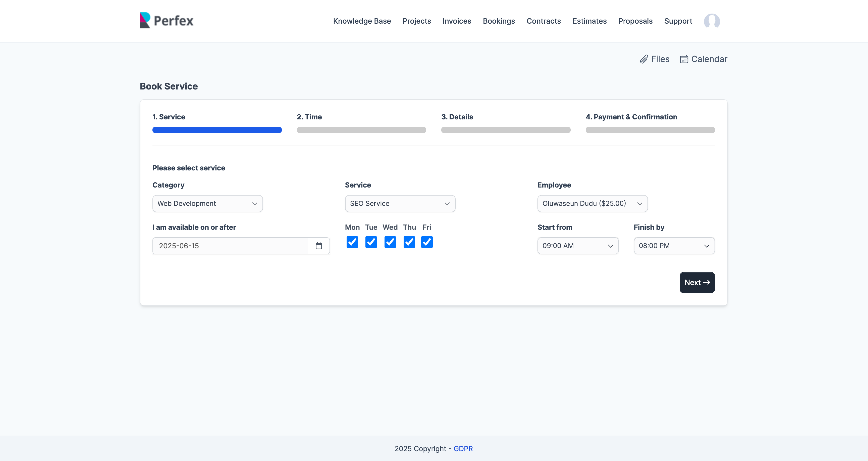Open the Calendar icon link

point(684,59)
